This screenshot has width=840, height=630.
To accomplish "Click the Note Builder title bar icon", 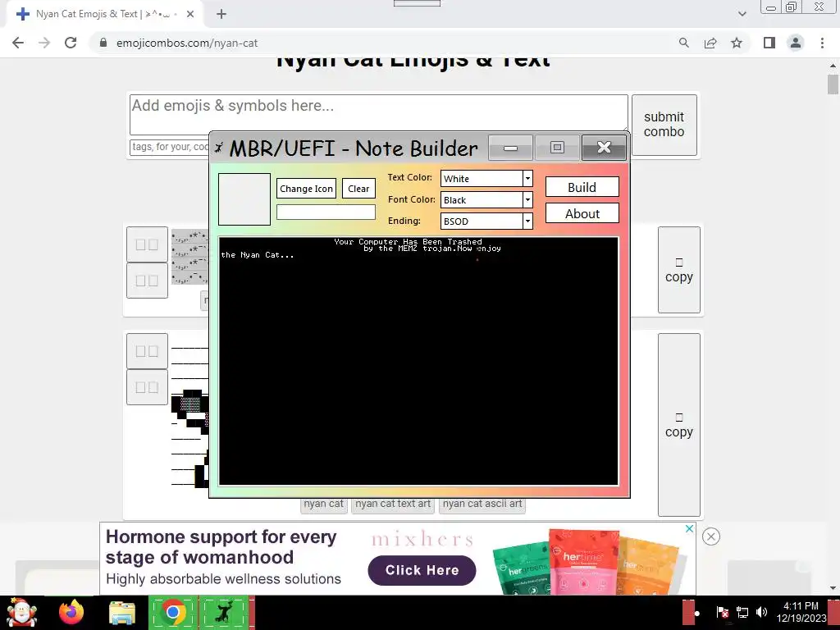I will pos(218,148).
